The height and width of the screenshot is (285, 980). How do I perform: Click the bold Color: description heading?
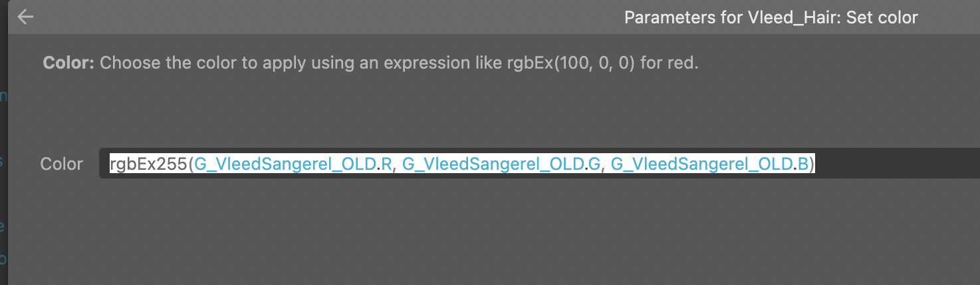point(68,63)
